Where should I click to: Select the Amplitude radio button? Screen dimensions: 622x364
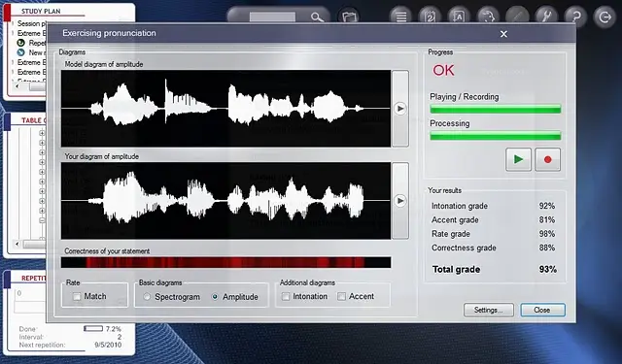point(215,297)
